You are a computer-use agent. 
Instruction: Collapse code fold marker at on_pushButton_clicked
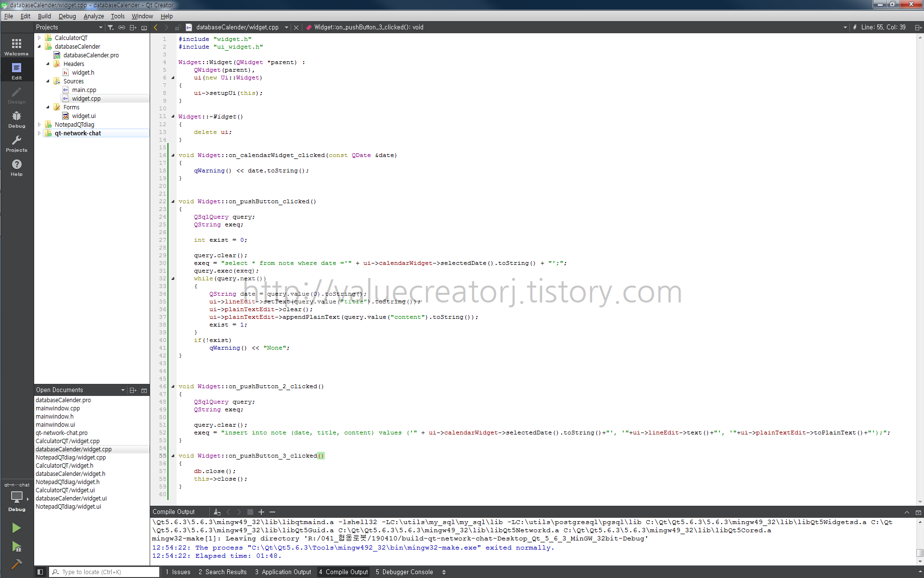[x=173, y=201]
